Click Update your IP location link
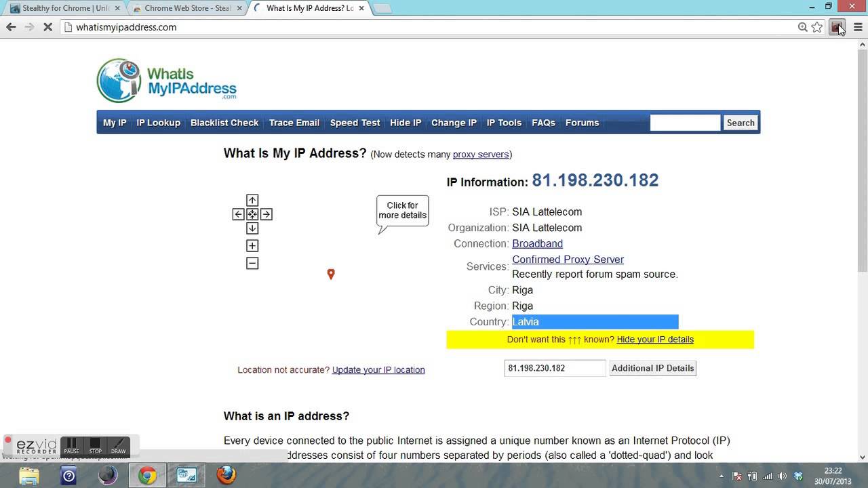This screenshot has width=868, height=488. pyautogui.click(x=378, y=370)
